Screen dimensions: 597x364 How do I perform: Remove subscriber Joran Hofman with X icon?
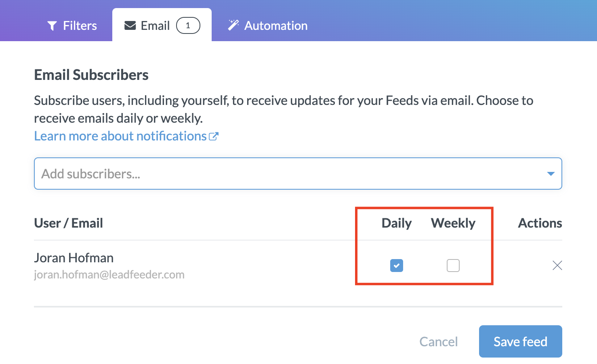(x=557, y=265)
